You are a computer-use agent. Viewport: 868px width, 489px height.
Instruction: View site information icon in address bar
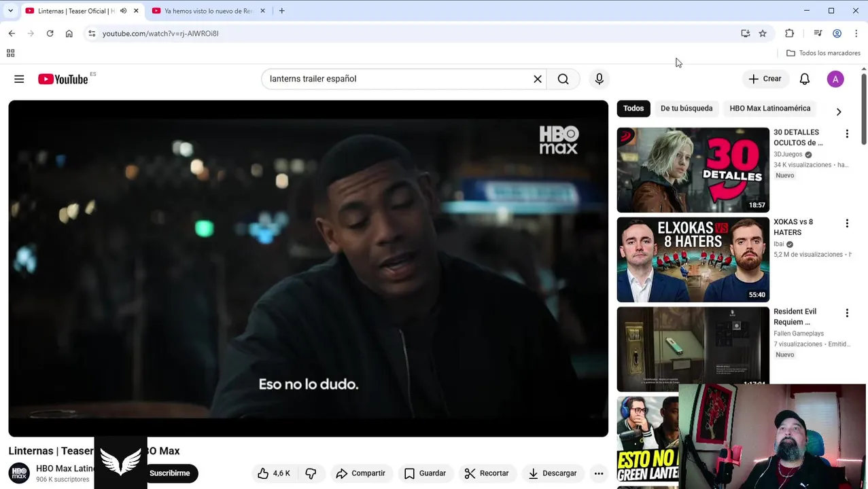[92, 33]
